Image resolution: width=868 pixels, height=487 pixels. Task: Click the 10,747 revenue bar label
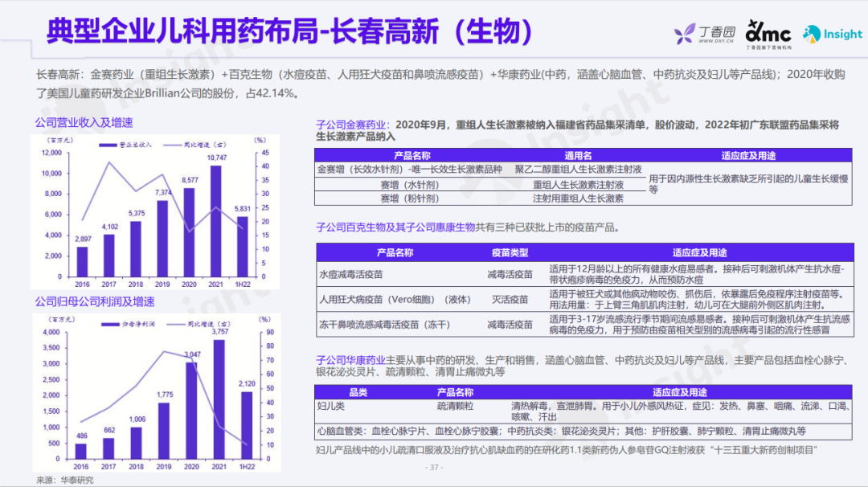[216, 158]
